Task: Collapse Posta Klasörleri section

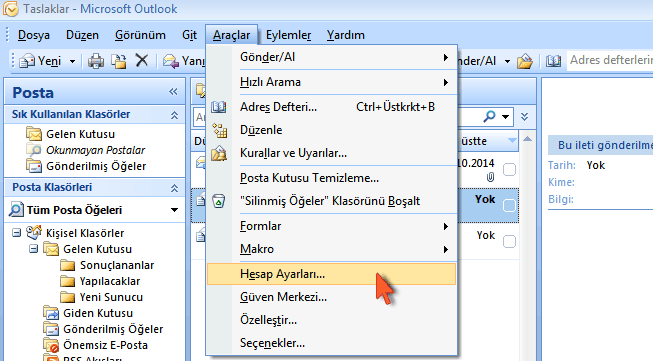Action: pyautogui.click(x=174, y=188)
